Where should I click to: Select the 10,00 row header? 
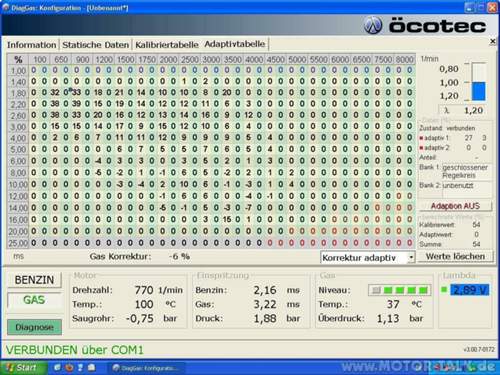(x=18, y=185)
